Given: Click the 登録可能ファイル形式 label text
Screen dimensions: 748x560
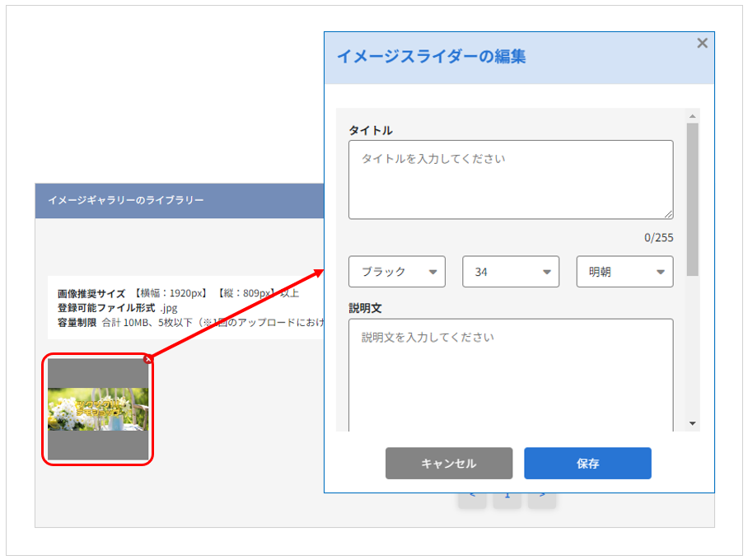Looking at the screenshot, I should (x=106, y=308).
